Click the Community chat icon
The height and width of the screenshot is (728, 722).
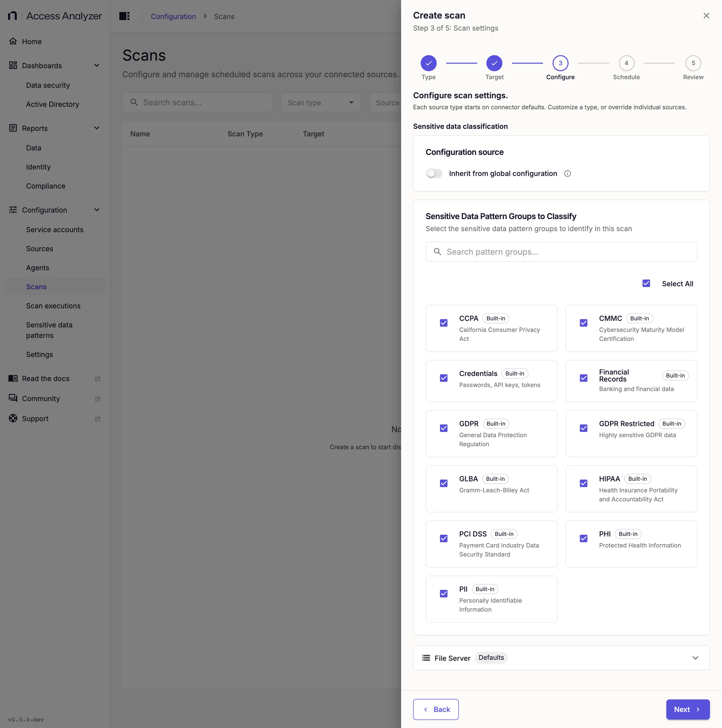[x=13, y=398]
